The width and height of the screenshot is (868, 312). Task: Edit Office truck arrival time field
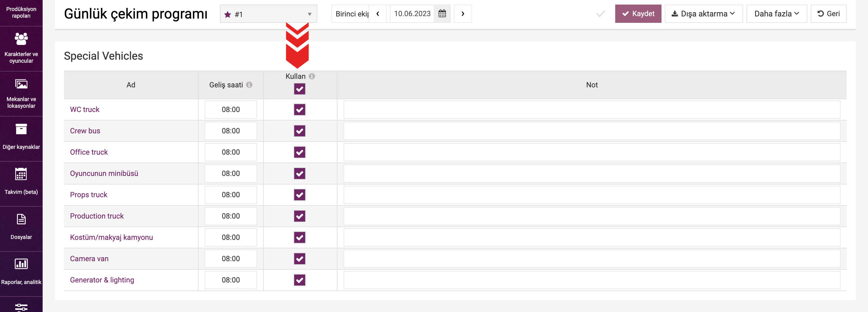tap(231, 152)
